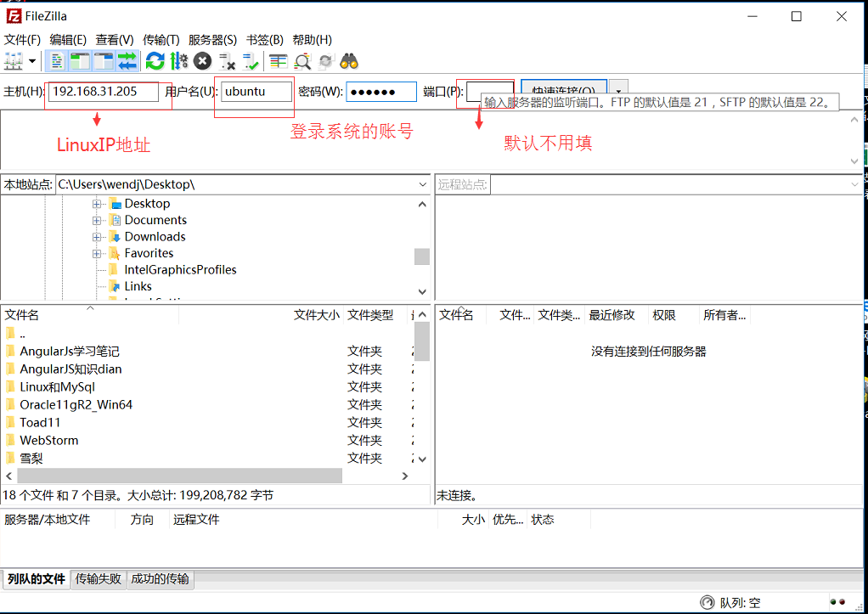Sort remote files by 最近修改 column
Image resolution: width=868 pixels, height=614 pixels.
(616, 315)
